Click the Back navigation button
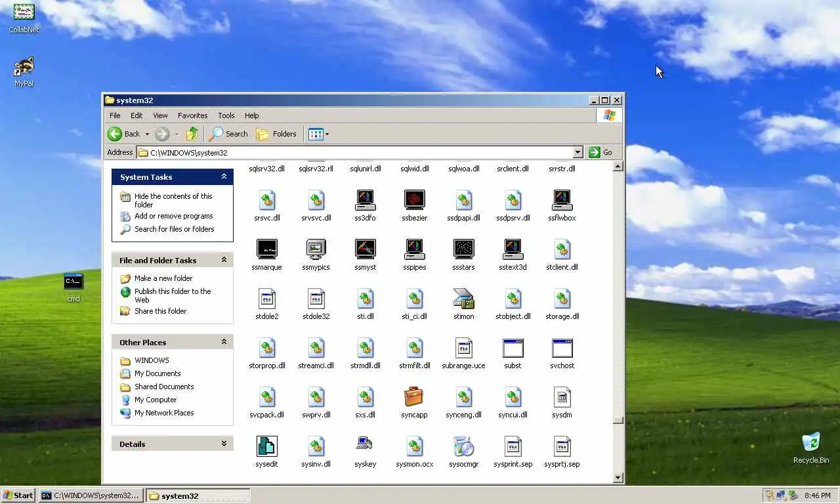This screenshot has height=504, width=840. coord(125,134)
